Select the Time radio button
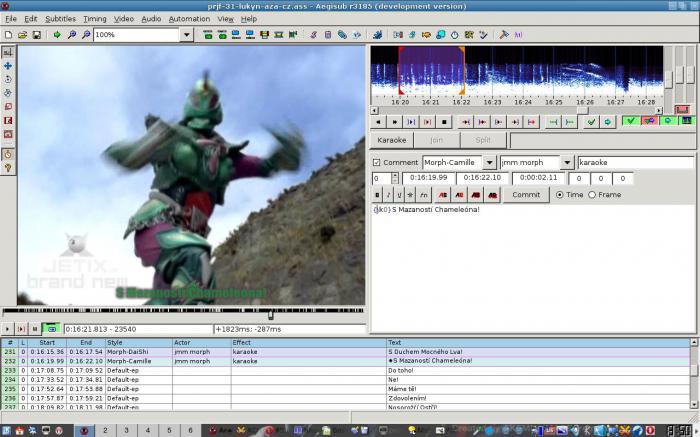The image size is (700, 437). tap(559, 195)
